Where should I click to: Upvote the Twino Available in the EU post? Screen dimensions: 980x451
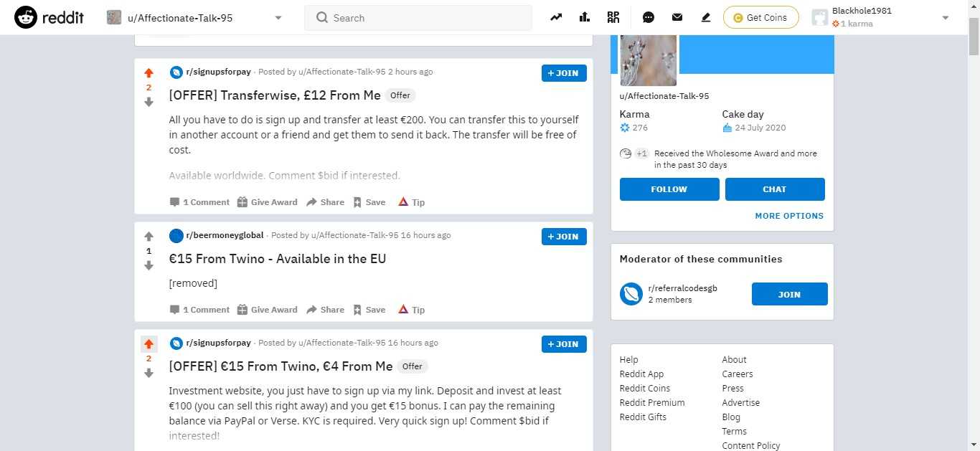pyautogui.click(x=149, y=237)
